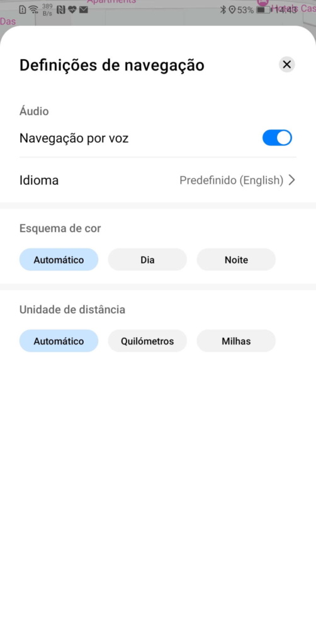Viewport: 316px width, 644px height.
Task: Choose Milhas distance unit
Action: [236, 341]
